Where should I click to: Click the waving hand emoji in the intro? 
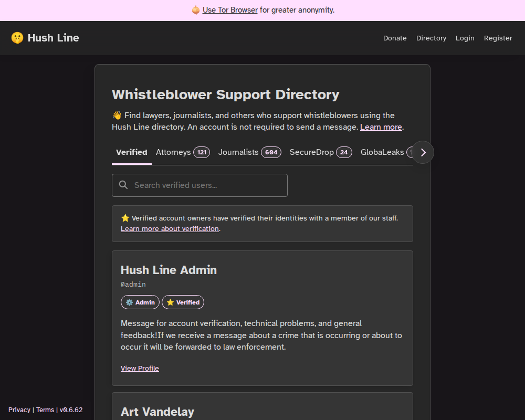coord(117,115)
